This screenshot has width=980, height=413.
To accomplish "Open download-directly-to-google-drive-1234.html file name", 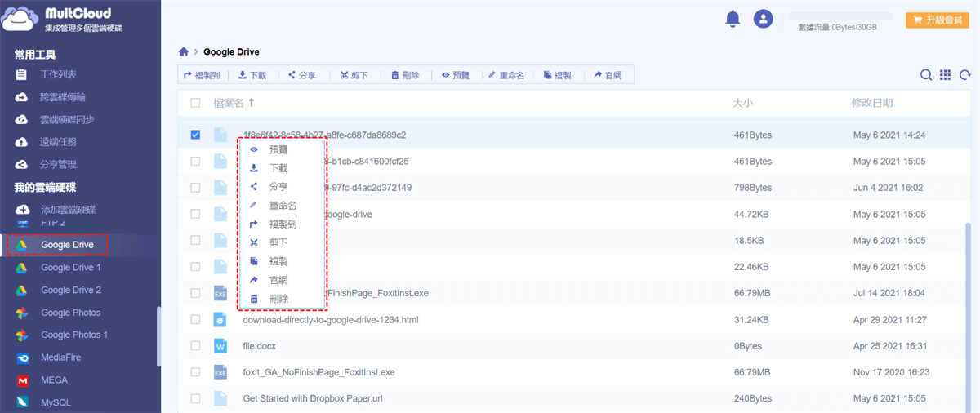I will click(331, 320).
